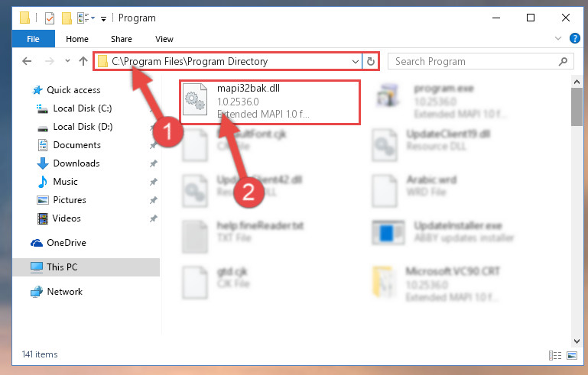
Task: Click the vertical scrollbar down arrow
Action: pos(577,341)
